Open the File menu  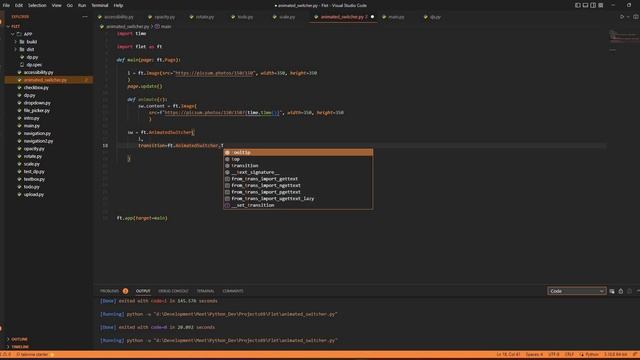6,5
